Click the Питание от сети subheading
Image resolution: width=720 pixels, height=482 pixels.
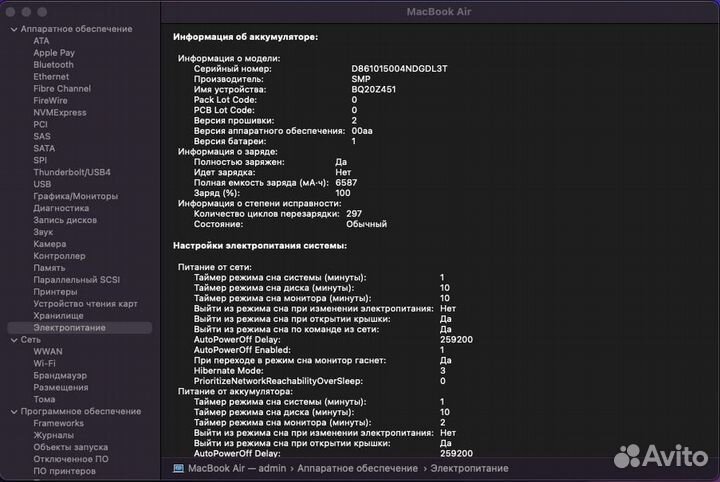(214, 267)
